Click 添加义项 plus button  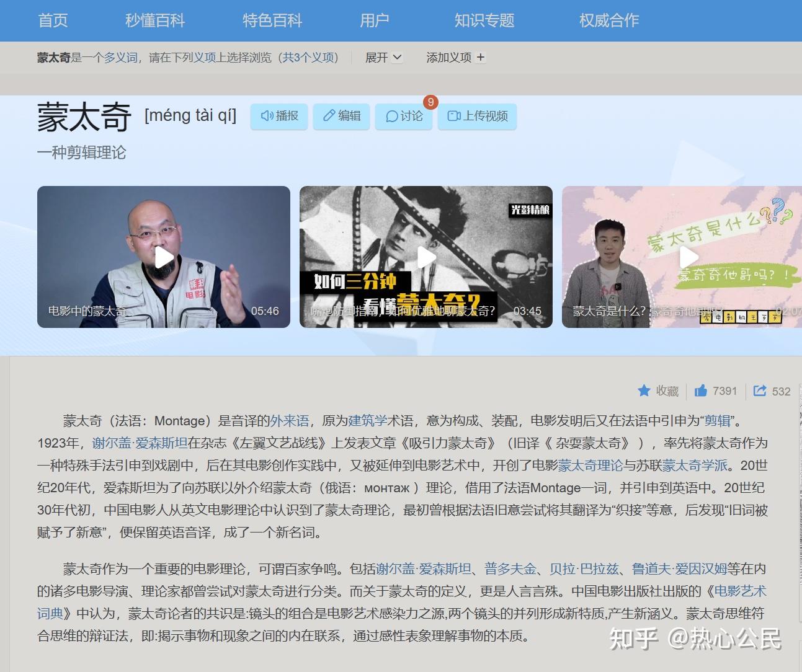tap(456, 58)
